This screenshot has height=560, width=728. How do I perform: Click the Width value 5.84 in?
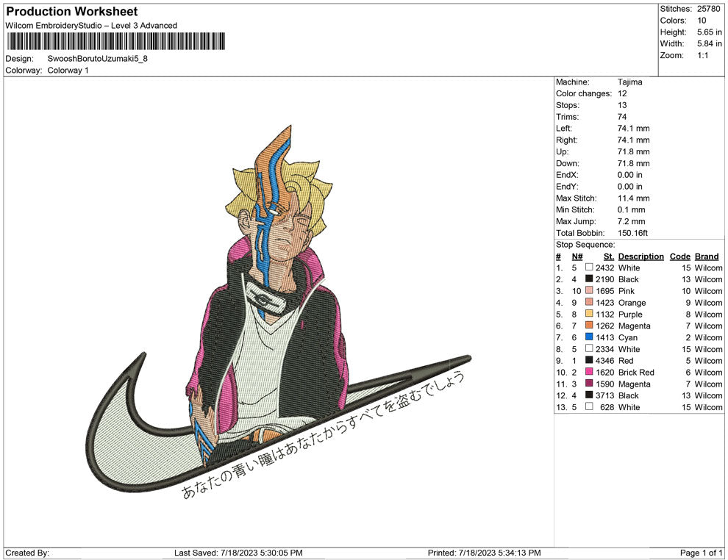[x=710, y=43]
